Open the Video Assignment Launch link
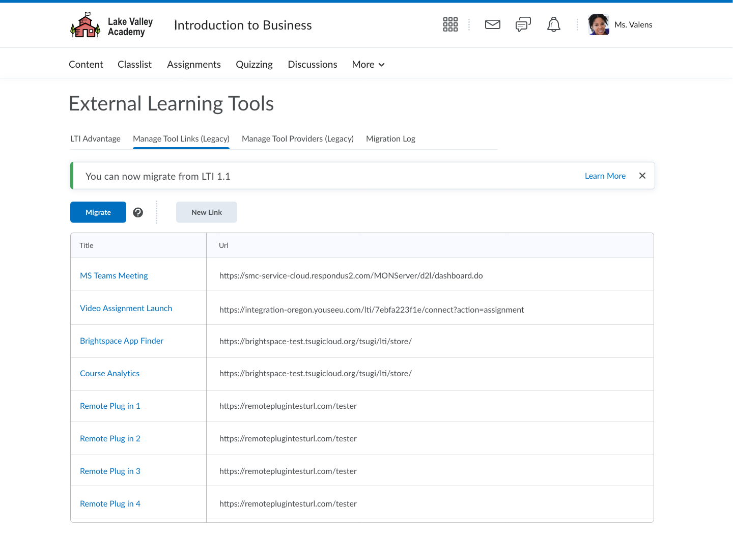Screen dimensions: 733x560 [x=126, y=308]
